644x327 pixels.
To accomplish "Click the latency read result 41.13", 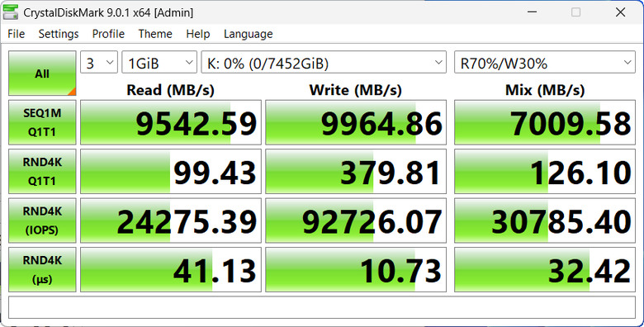I will (171, 269).
